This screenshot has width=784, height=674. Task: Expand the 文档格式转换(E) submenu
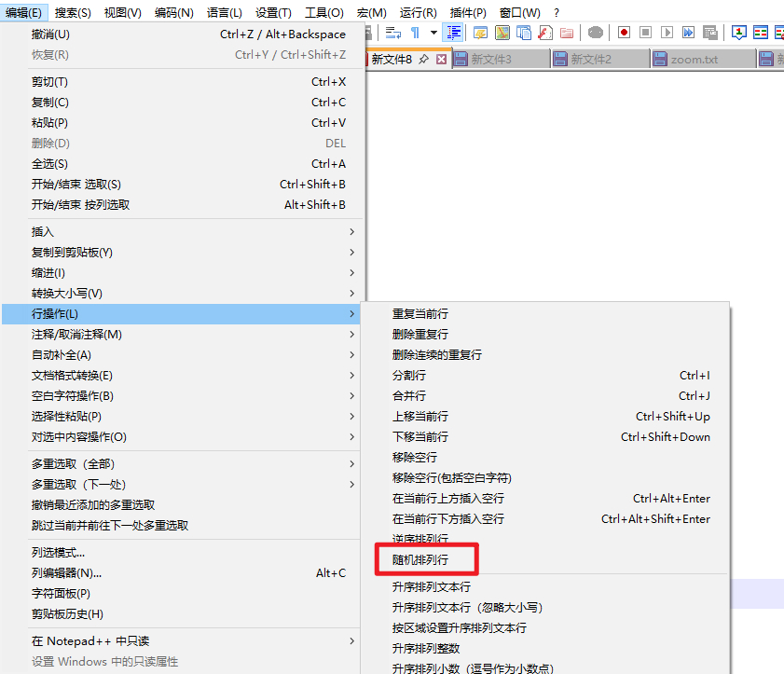[182, 376]
